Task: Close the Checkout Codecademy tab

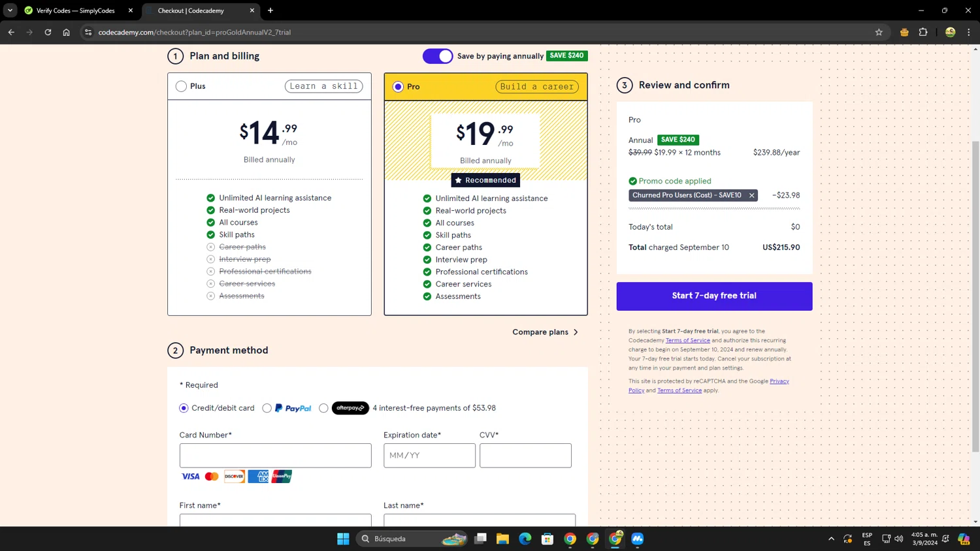Action: 252,10
